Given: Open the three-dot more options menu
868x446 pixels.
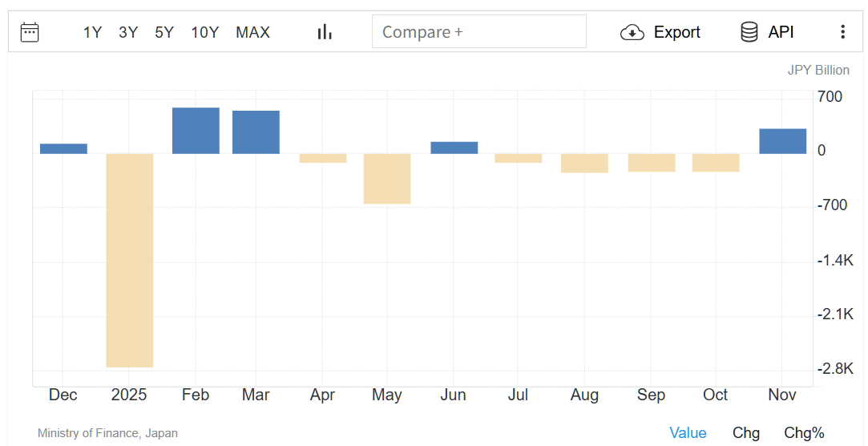Looking at the screenshot, I should pyautogui.click(x=842, y=32).
